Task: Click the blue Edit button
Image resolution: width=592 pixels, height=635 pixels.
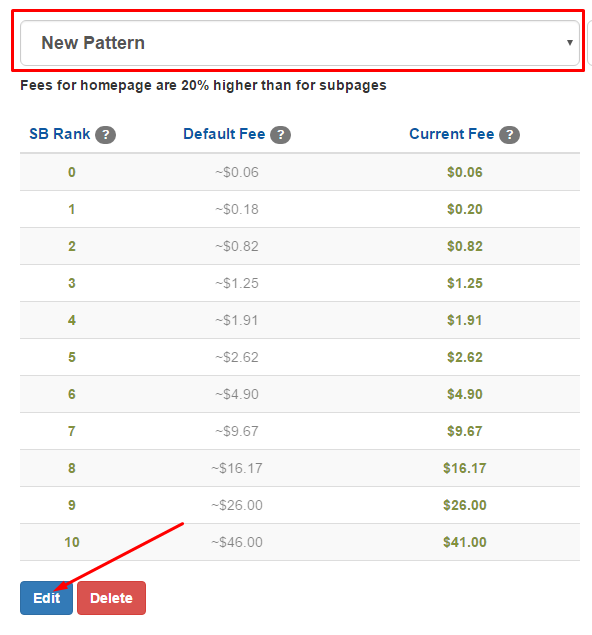Action: pos(47,598)
